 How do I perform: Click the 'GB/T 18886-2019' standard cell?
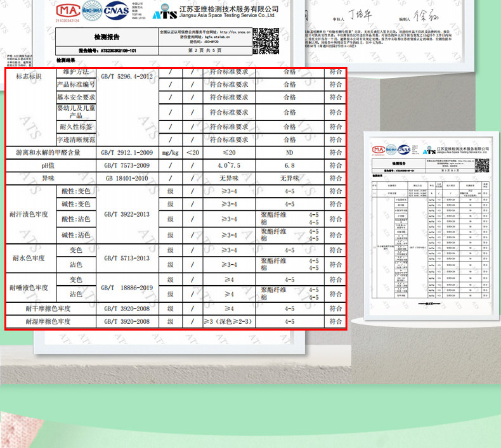click(x=127, y=288)
